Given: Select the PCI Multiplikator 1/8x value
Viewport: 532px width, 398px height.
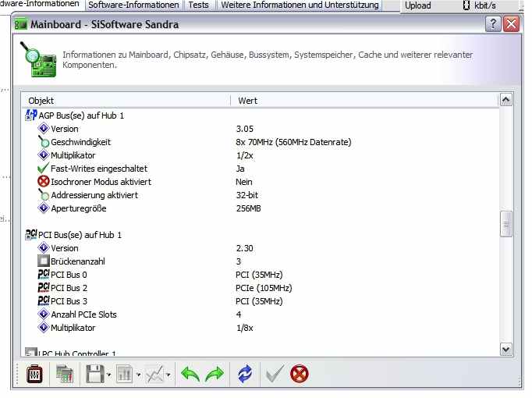Looking at the screenshot, I should click(x=245, y=328).
